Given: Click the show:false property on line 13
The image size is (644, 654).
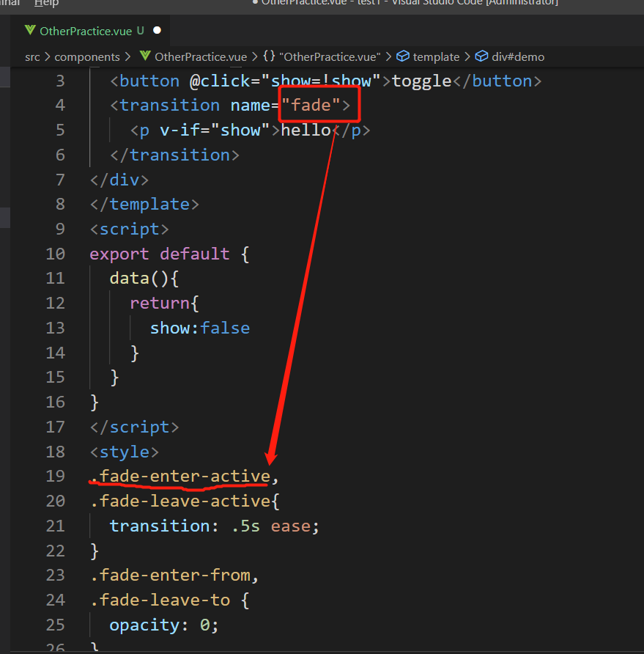Looking at the screenshot, I should 200,328.
